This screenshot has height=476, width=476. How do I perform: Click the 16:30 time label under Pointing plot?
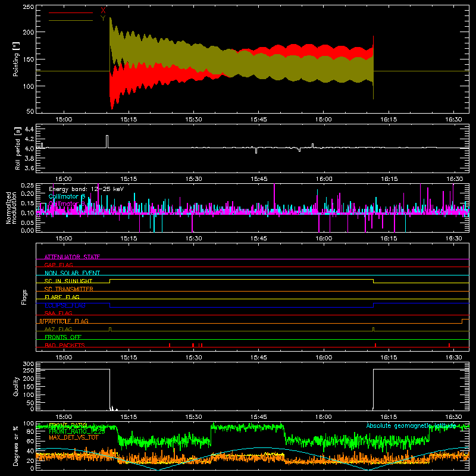[454, 120]
